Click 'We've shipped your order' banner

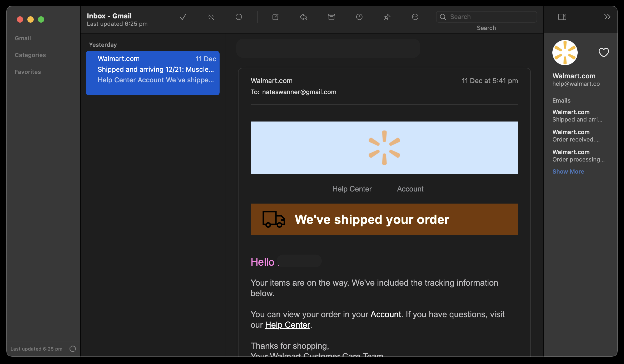tap(384, 219)
